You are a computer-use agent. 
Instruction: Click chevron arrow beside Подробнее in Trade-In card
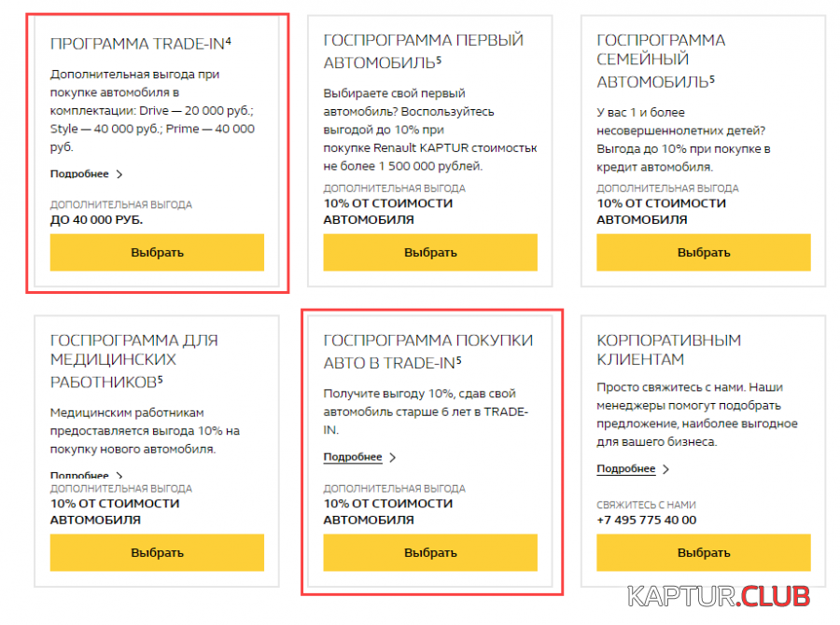(119, 174)
